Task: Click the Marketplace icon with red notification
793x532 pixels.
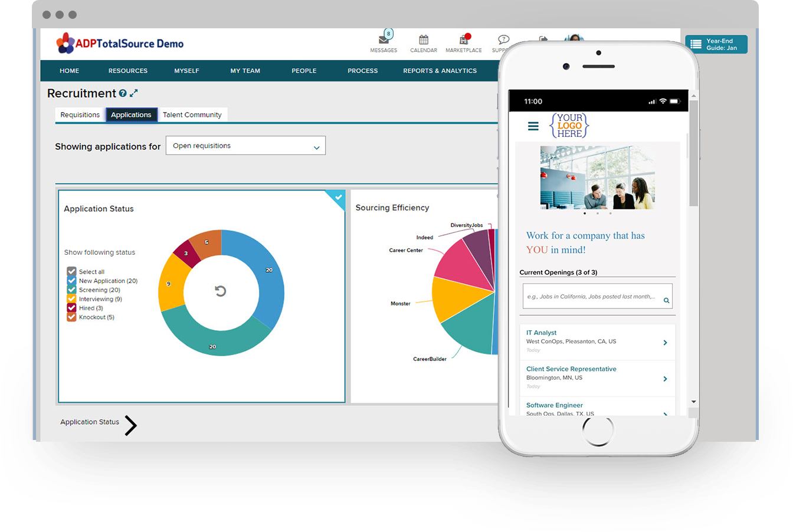Action: (464, 41)
